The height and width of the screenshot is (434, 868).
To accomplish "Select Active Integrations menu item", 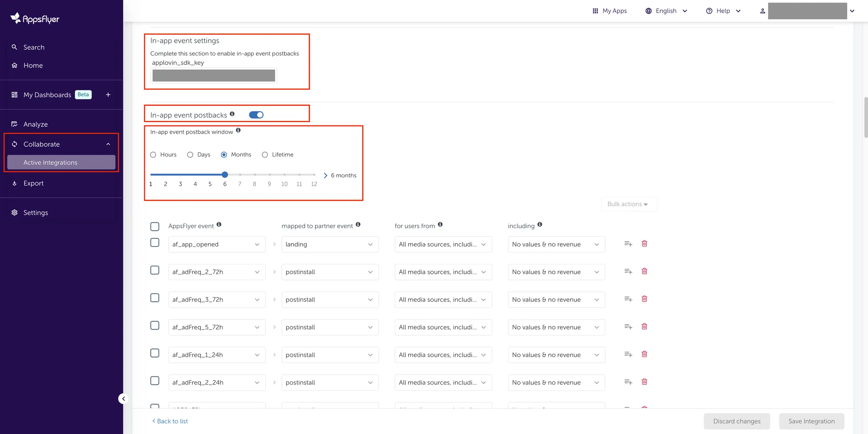I will point(61,162).
